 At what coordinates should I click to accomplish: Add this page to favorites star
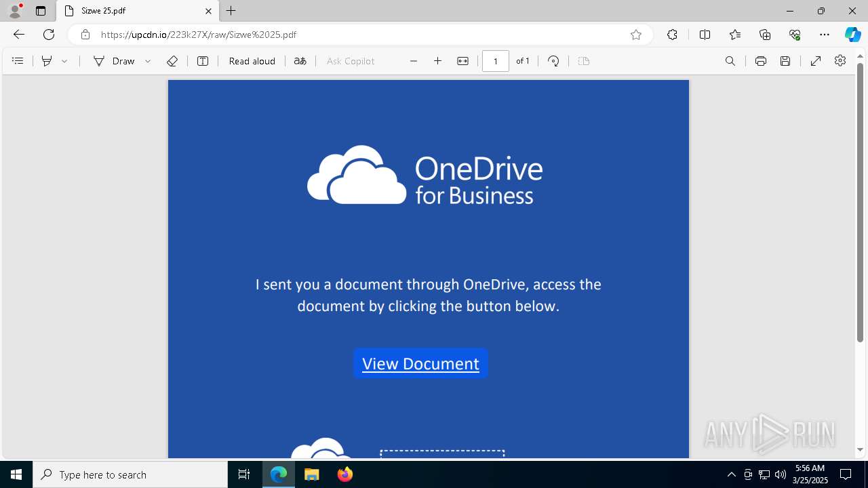636,35
